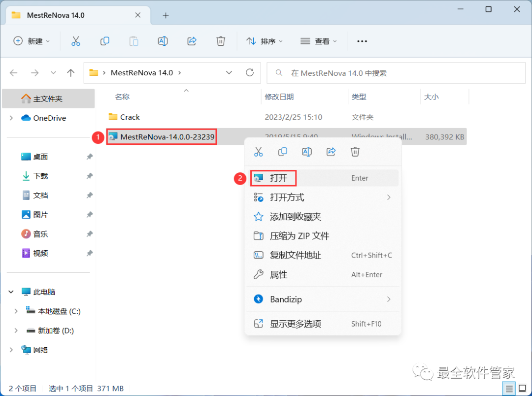
Task: Expand 新加卷 (D:) node
Action: (16, 330)
